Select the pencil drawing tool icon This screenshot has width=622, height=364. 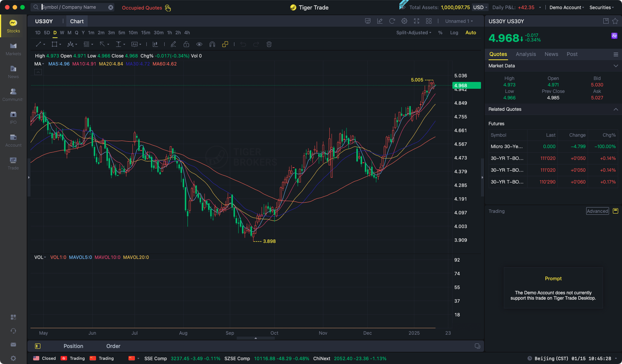coord(173,44)
